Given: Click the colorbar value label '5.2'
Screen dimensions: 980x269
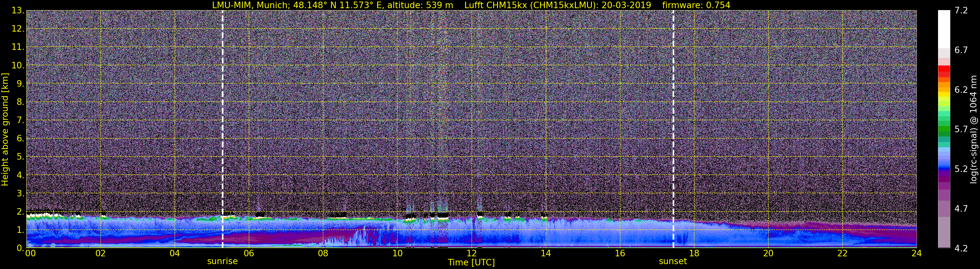Looking at the screenshot, I should click(960, 169).
